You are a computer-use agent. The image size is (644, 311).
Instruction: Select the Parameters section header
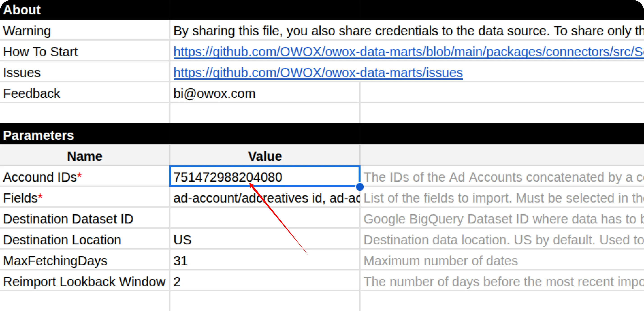pos(39,135)
